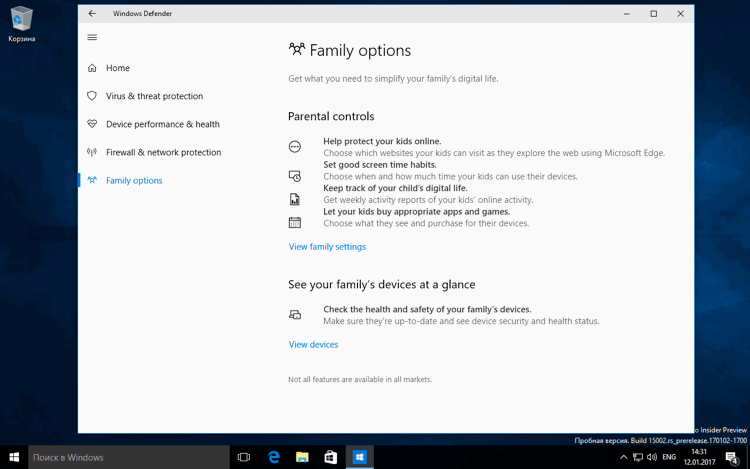
Task: Show hidden system tray icons
Action: 623,458
